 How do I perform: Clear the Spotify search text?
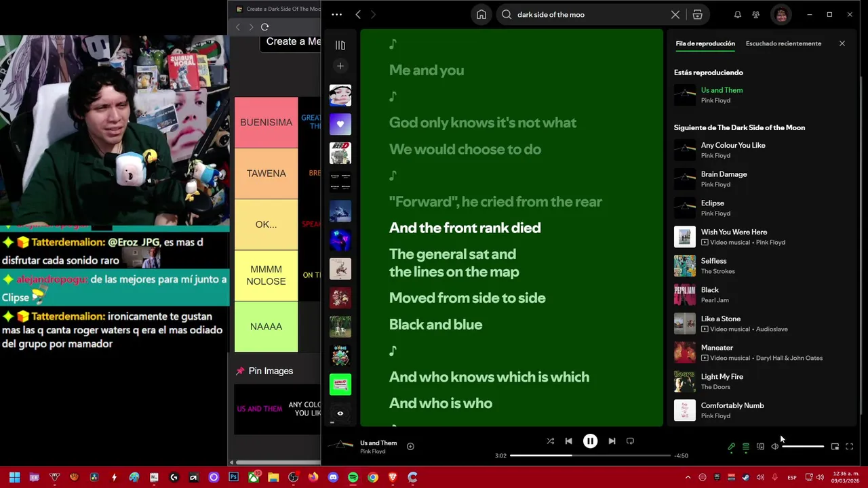(x=675, y=14)
